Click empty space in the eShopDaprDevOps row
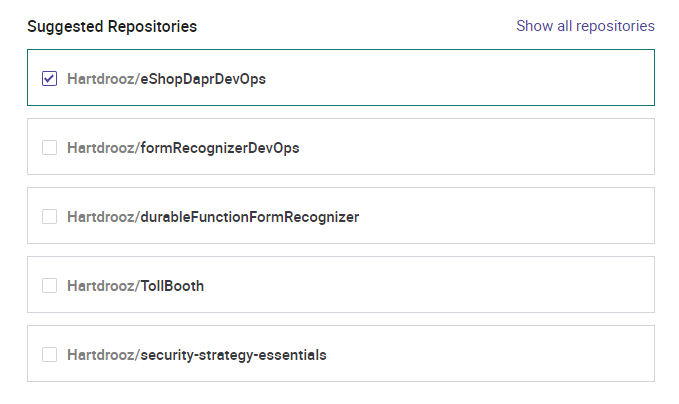This screenshot has height=404, width=679. coord(480,78)
